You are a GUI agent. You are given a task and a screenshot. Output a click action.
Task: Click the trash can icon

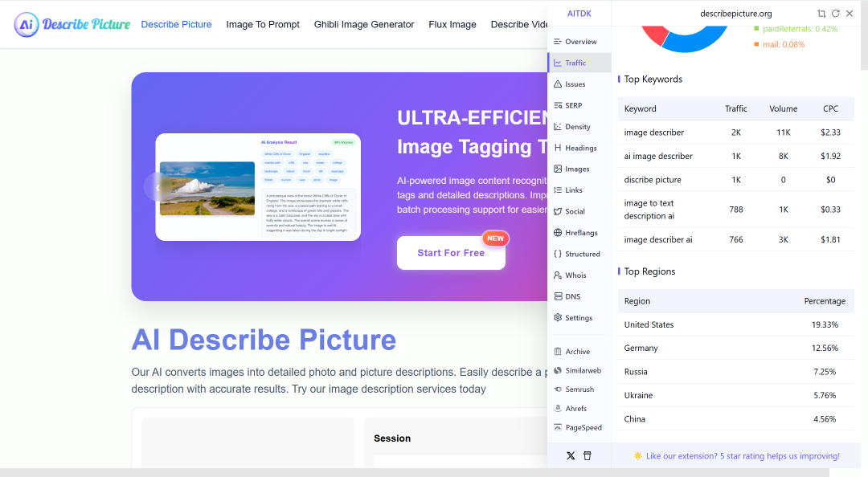tap(588, 456)
